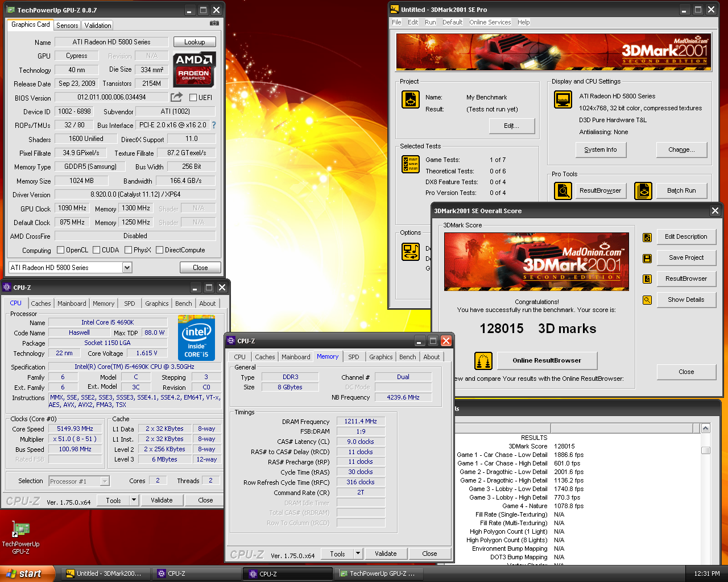Click the Show Details magnifier icon

(x=647, y=300)
